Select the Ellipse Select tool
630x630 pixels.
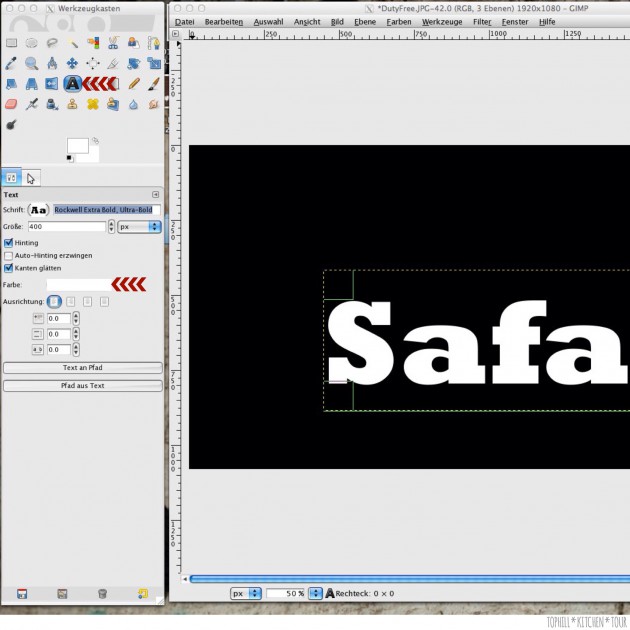31,43
